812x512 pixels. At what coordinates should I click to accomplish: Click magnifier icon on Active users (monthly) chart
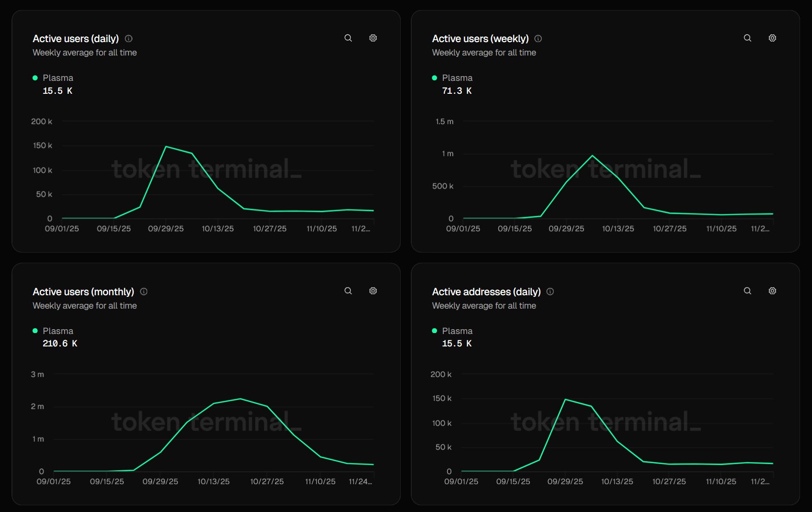coord(348,291)
